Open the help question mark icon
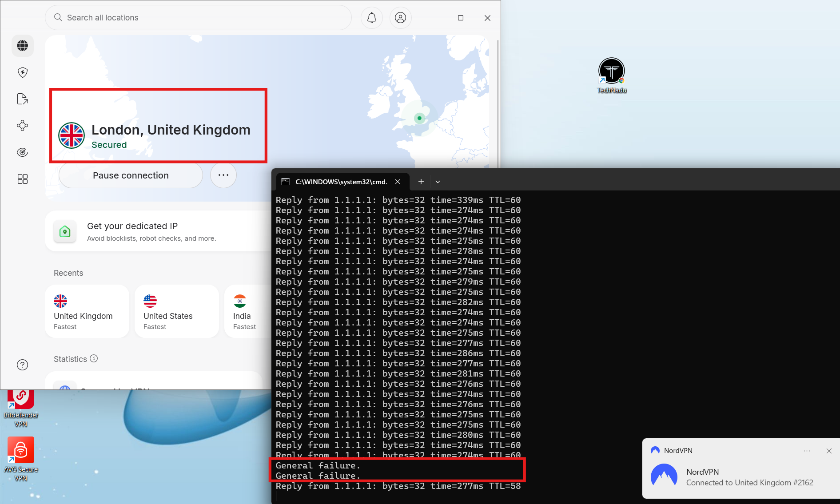The image size is (840, 504). coord(23,365)
